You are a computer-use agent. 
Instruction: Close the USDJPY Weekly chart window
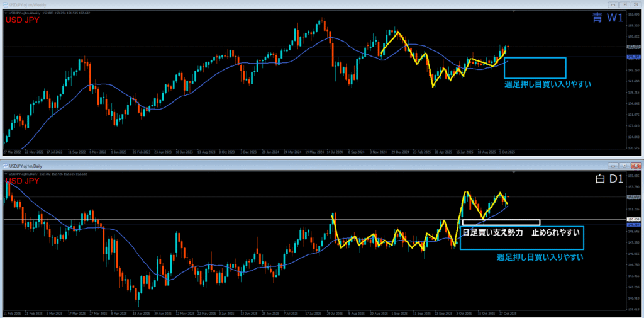pyautogui.click(x=635, y=4)
